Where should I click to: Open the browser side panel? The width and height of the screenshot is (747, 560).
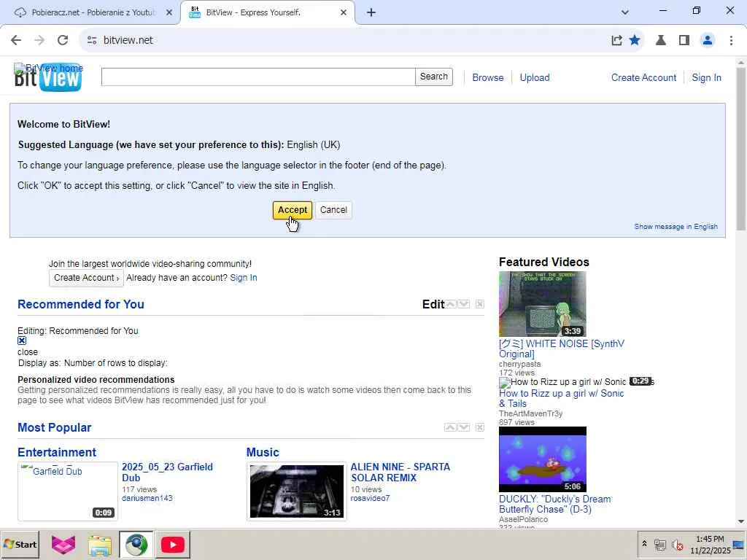[x=684, y=41]
